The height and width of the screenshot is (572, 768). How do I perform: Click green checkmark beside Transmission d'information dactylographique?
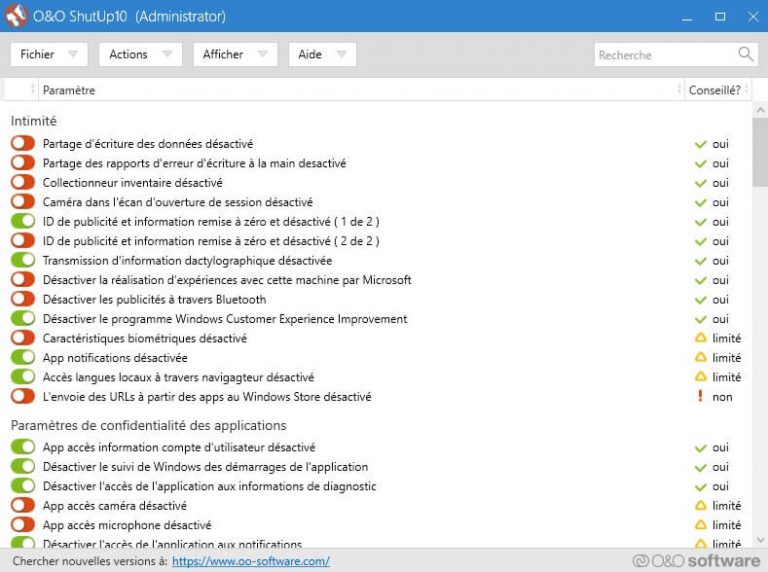tap(700, 261)
